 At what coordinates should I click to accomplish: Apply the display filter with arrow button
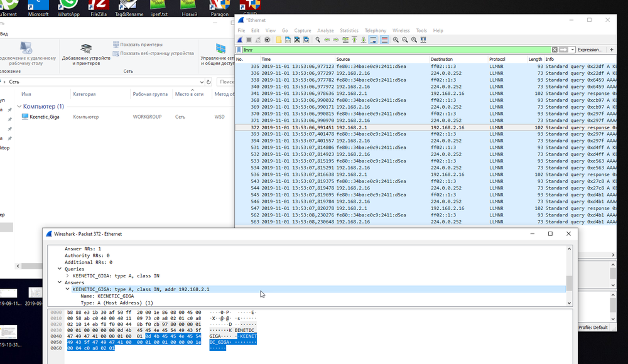point(563,50)
